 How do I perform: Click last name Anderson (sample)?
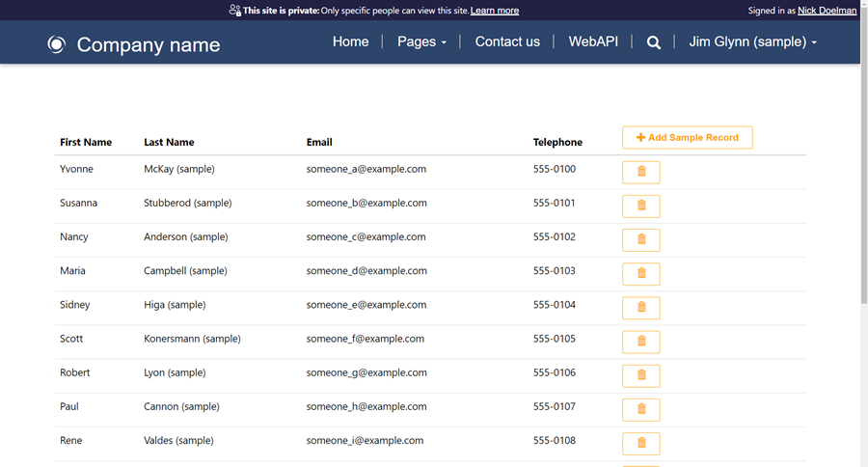point(186,236)
